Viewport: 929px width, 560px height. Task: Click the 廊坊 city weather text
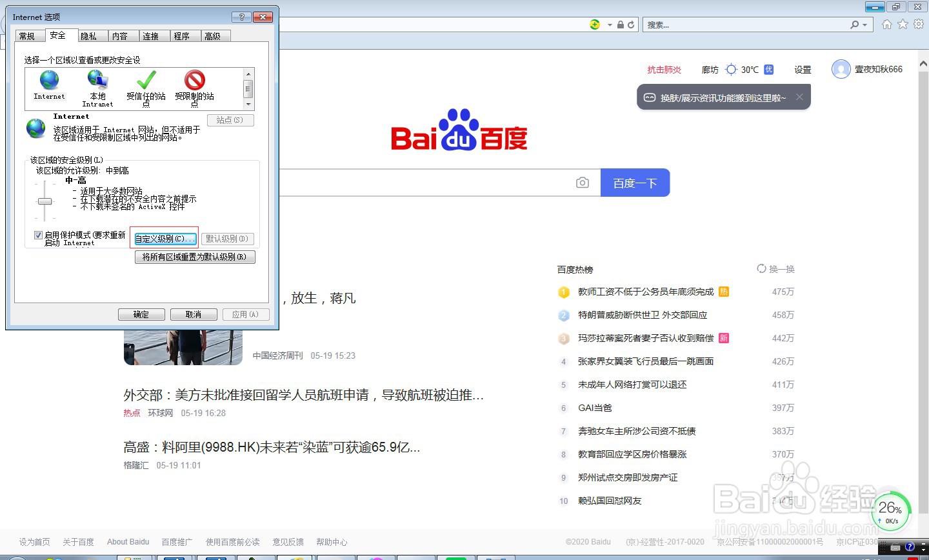710,70
